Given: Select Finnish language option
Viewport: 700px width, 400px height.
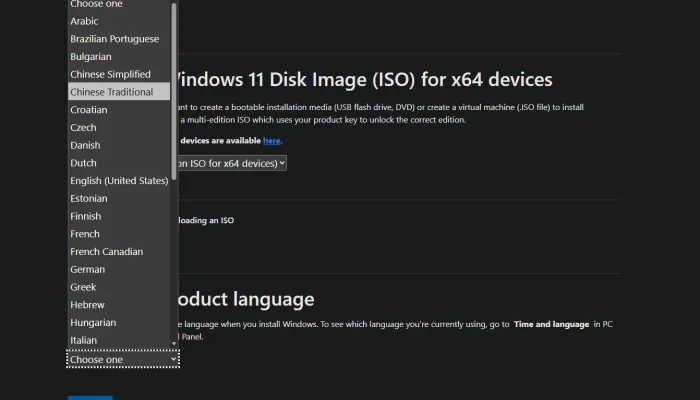Looking at the screenshot, I should pyautogui.click(x=119, y=216).
